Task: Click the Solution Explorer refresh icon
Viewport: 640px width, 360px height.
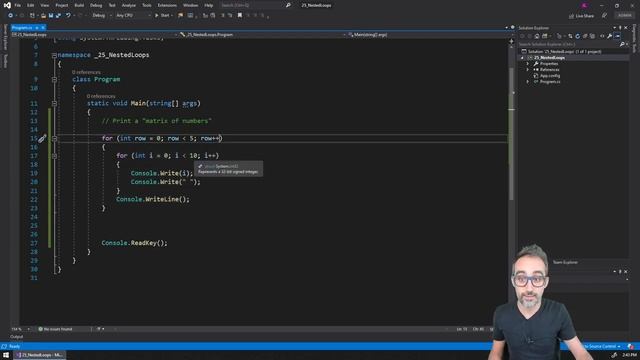Action: tap(578, 36)
